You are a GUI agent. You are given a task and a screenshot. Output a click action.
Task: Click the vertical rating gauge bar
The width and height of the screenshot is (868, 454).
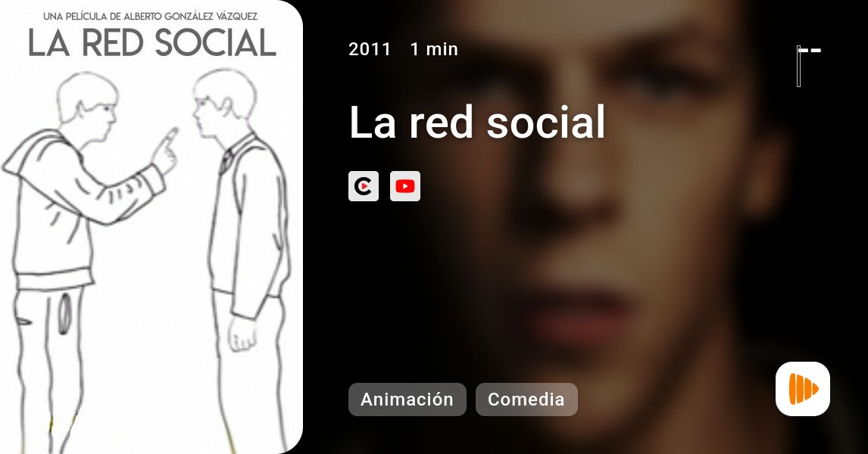(799, 67)
